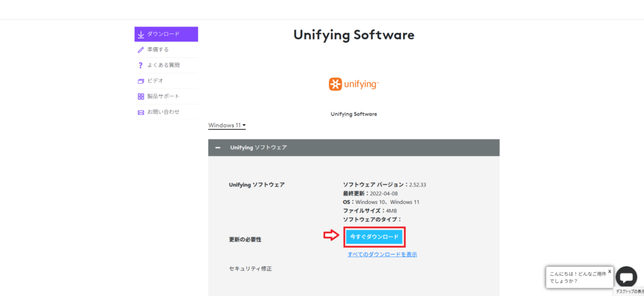644x296 pixels.
Task: Click the chat greeting message text
Action: (x=577, y=277)
